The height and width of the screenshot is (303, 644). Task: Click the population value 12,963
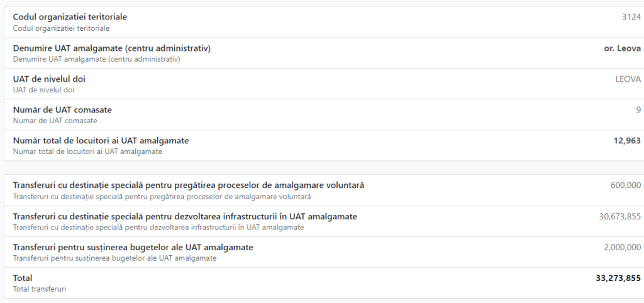pyautogui.click(x=626, y=141)
